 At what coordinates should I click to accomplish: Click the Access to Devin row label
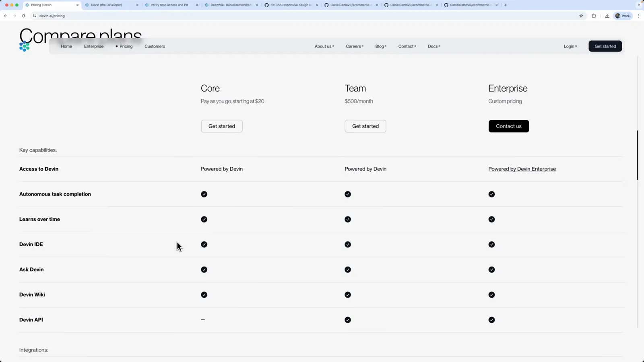pos(39,169)
